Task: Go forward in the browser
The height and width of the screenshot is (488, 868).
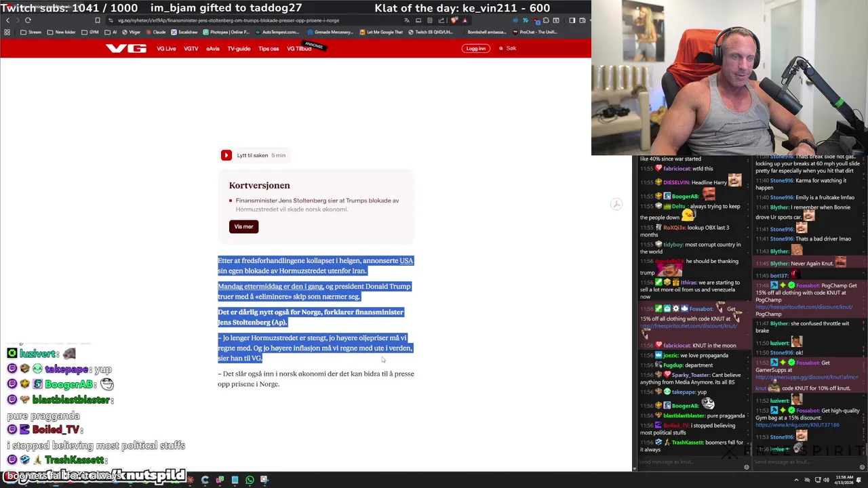Action: coord(17,20)
